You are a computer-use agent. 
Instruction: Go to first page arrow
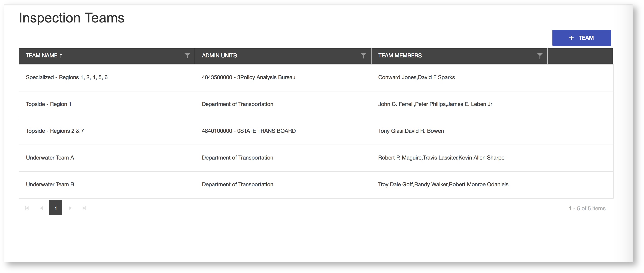[27, 208]
